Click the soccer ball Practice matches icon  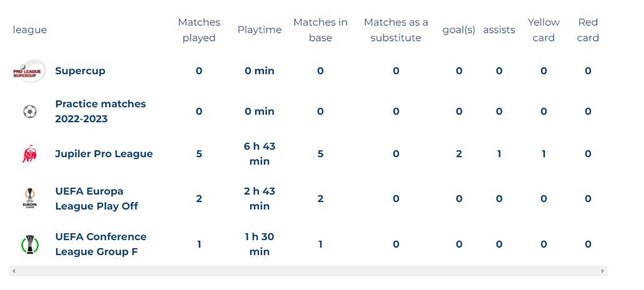click(30, 111)
